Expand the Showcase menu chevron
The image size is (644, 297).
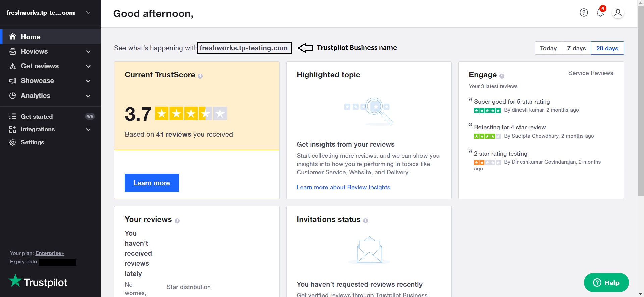(x=88, y=81)
